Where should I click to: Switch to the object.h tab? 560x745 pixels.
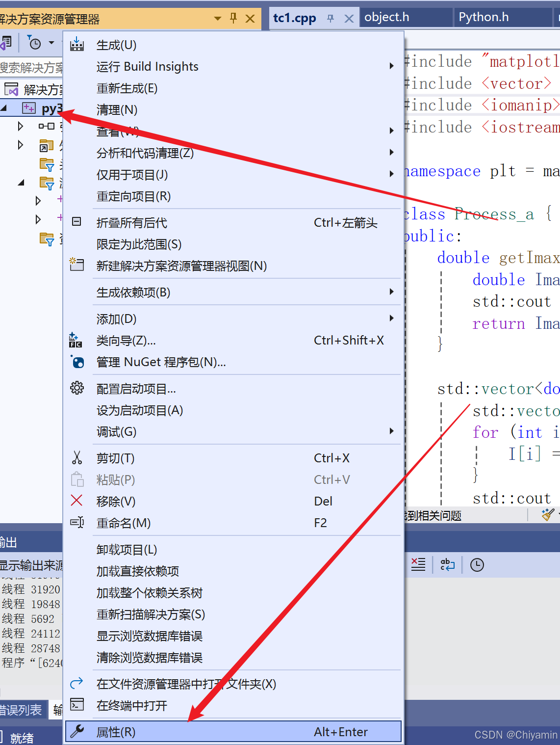(x=406, y=18)
